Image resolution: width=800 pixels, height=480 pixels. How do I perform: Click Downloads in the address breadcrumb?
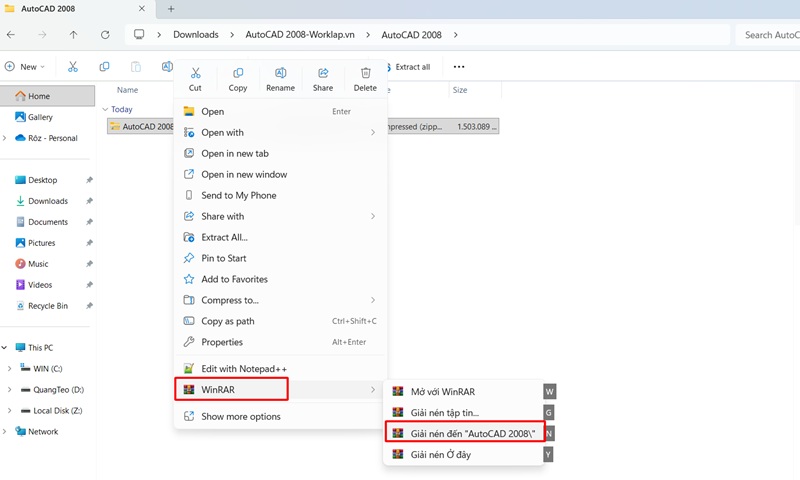pos(195,35)
